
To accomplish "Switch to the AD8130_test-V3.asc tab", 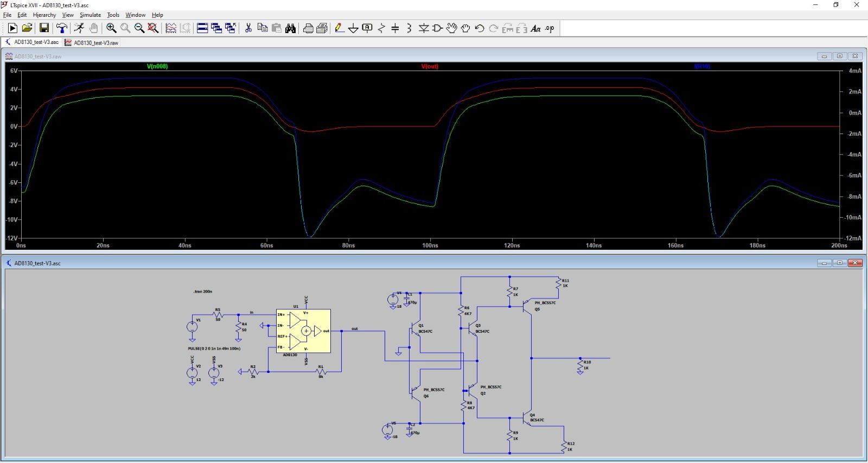I will pyautogui.click(x=32, y=42).
